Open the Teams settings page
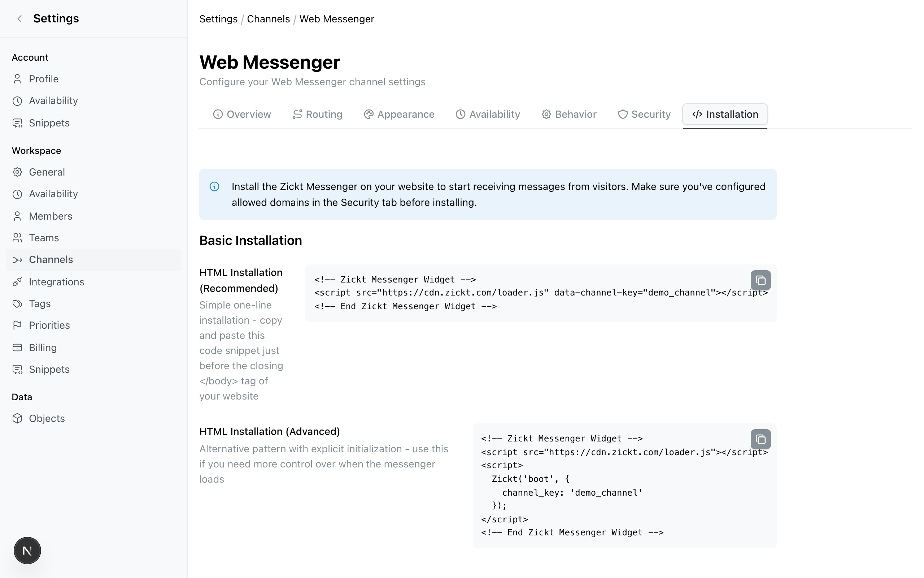Image resolution: width=924 pixels, height=578 pixels. 93,238
